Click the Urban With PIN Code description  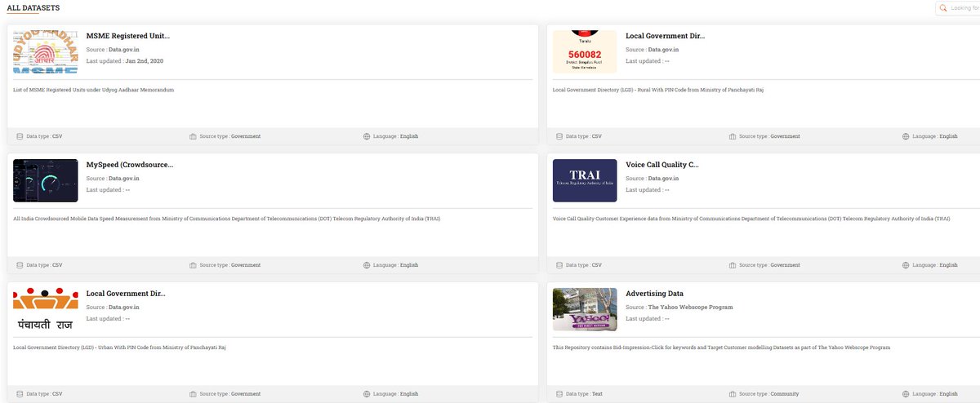pyautogui.click(x=119, y=348)
